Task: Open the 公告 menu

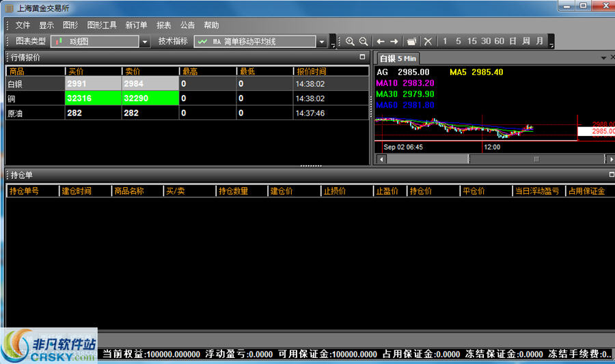Action: pyautogui.click(x=187, y=25)
